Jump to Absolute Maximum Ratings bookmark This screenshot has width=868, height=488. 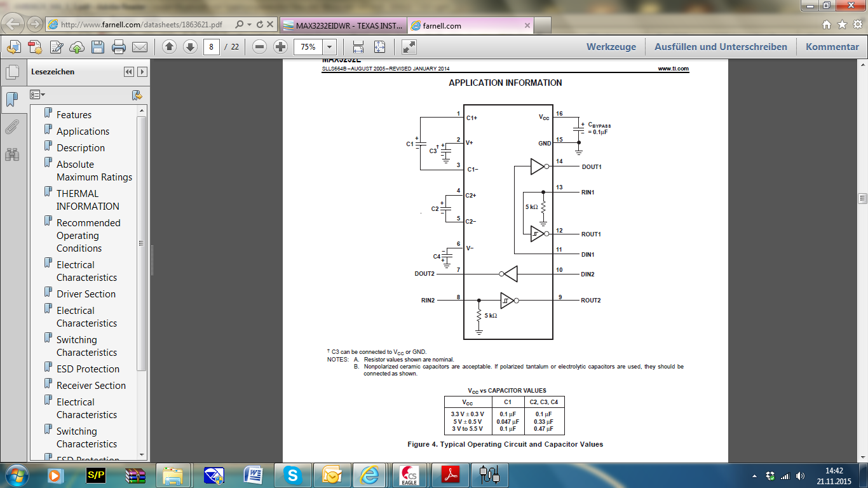94,171
